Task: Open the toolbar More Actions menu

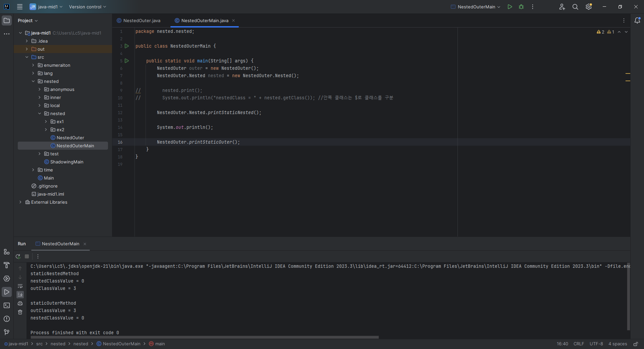Action: 533,7
